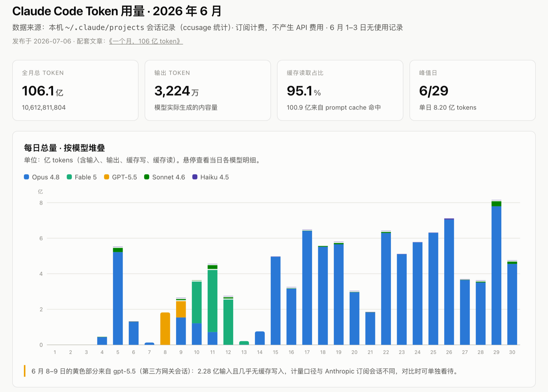Click the blue bar for day 5
The width and height of the screenshot is (548, 392).
tap(118, 298)
